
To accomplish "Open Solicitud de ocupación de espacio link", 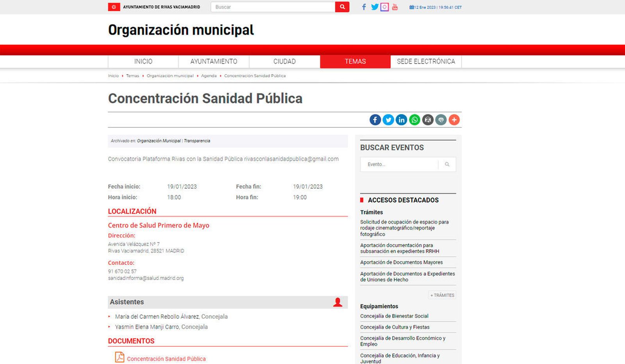I will click(x=404, y=228).
